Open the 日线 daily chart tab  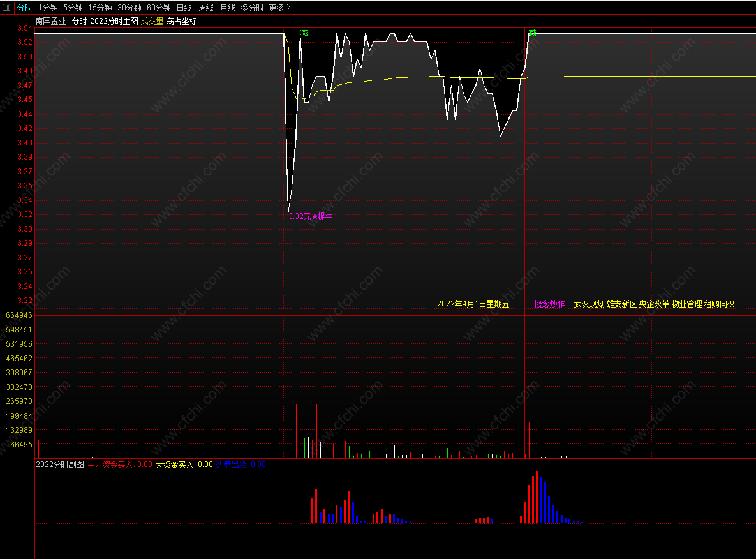click(184, 8)
